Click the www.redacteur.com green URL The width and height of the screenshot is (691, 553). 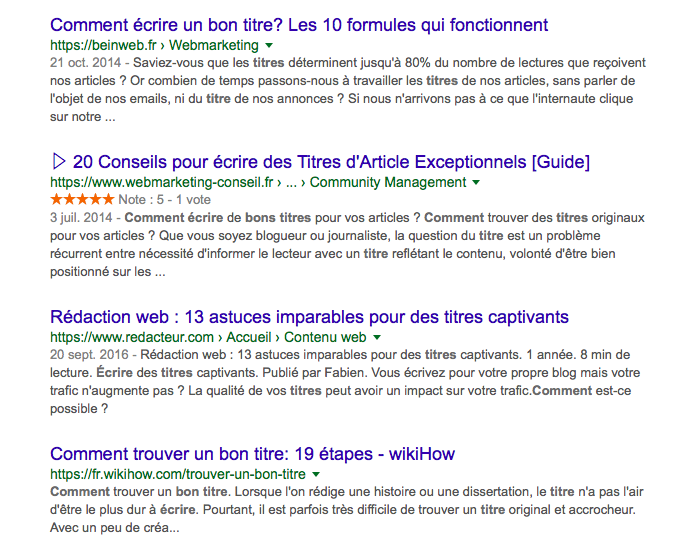point(132,338)
